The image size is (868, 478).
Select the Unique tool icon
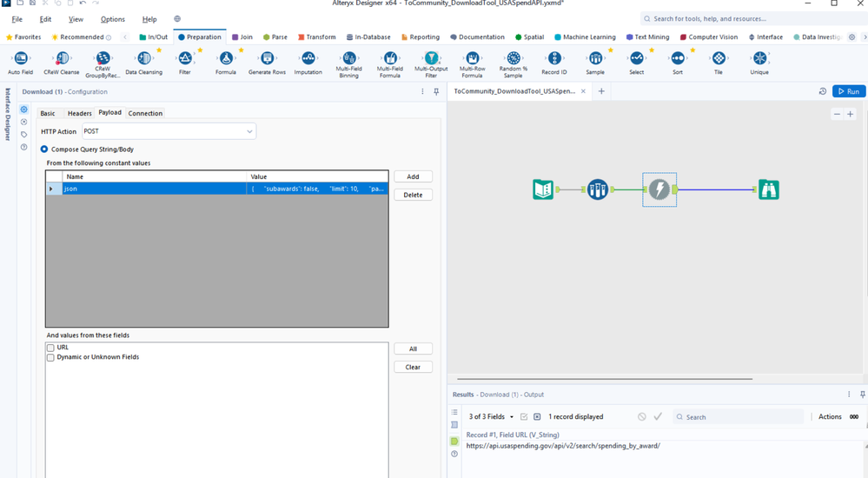click(759, 58)
